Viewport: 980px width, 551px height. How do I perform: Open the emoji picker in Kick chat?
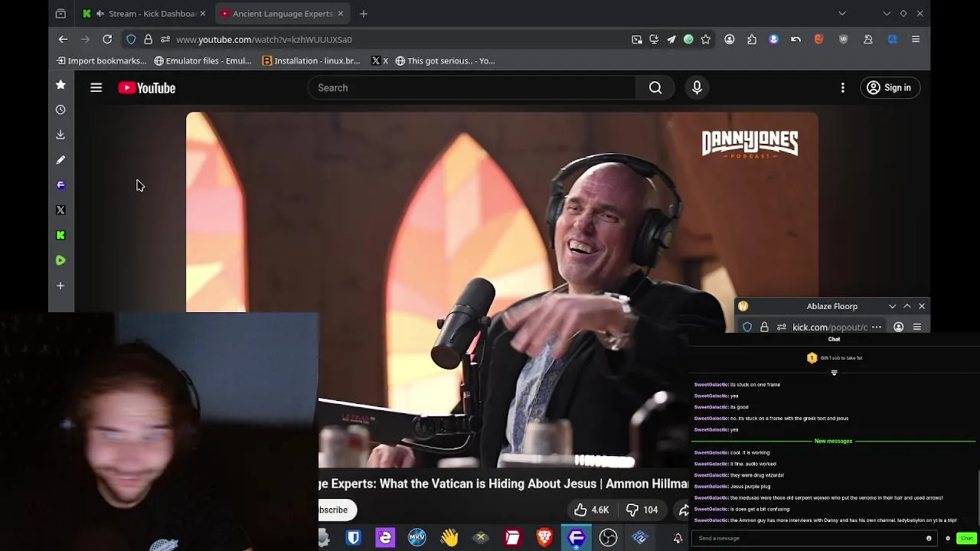tap(929, 538)
